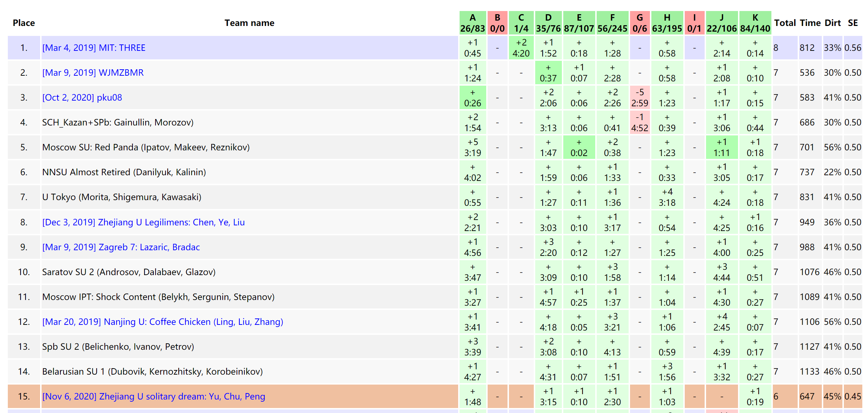
Task: Click problem G 0/6 header
Action: tap(640, 23)
